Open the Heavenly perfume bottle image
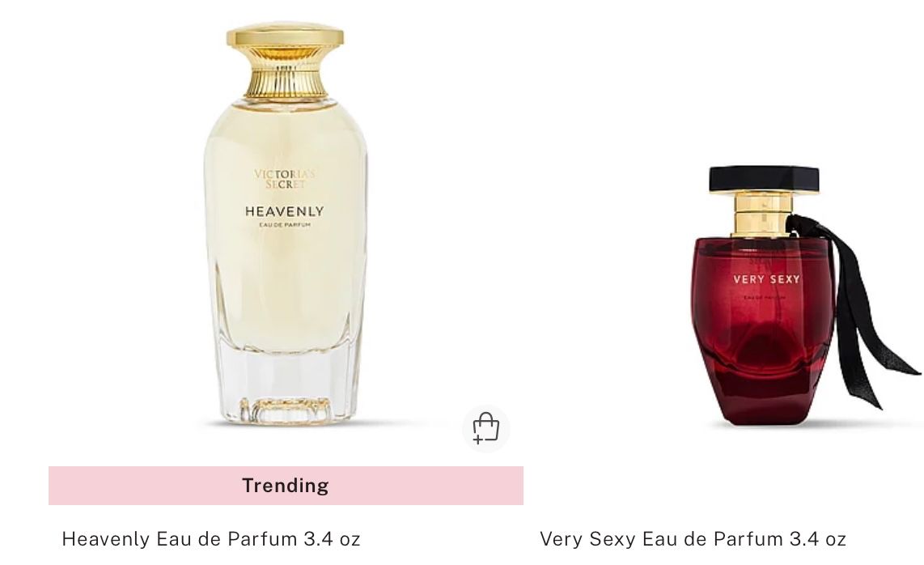The height and width of the screenshot is (565, 924). (x=286, y=223)
